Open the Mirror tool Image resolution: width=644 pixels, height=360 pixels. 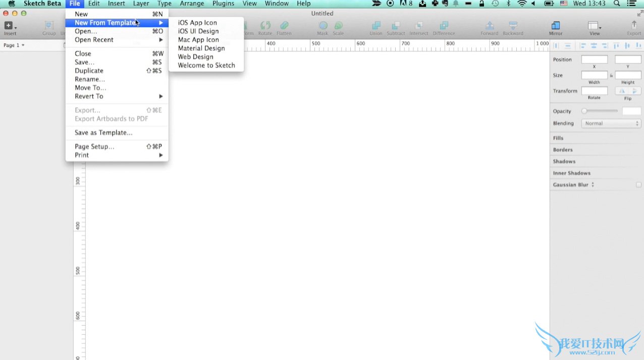tap(556, 25)
